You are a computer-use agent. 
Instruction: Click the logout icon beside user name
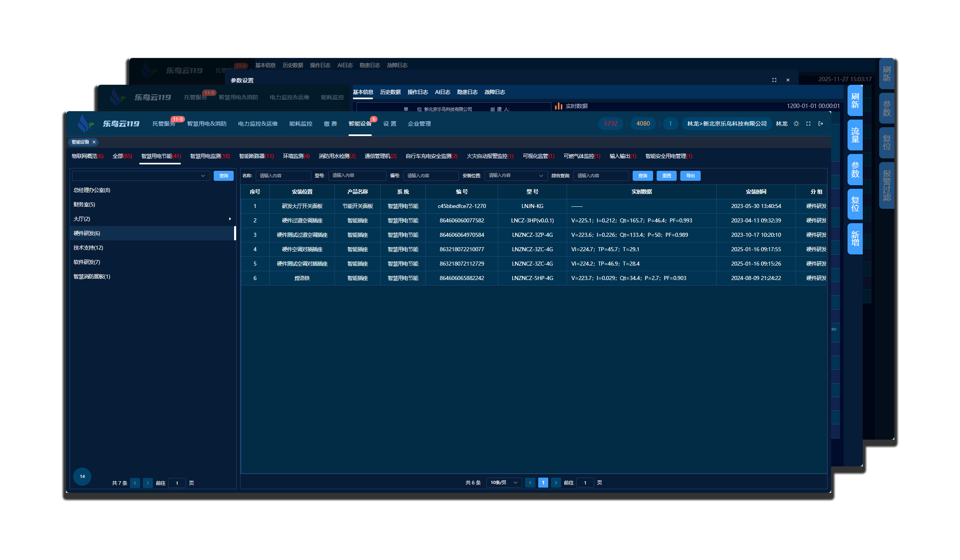tap(820, 124)
